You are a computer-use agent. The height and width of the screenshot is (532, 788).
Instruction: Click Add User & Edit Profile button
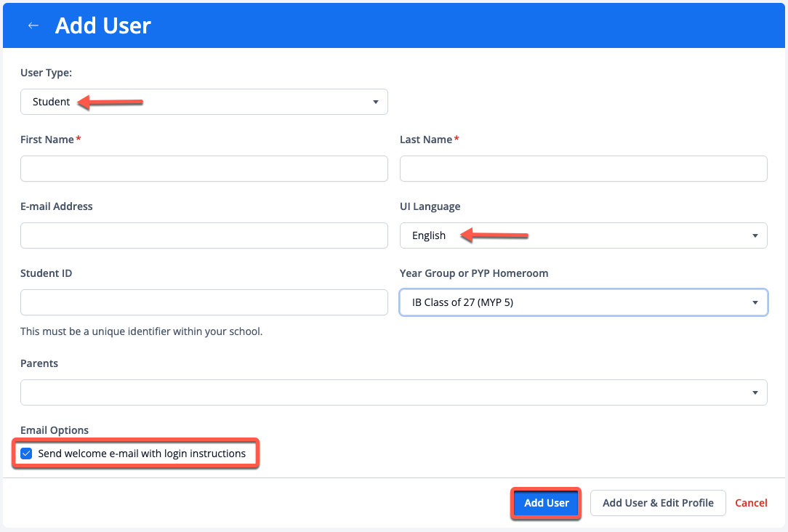pos(658,503)
